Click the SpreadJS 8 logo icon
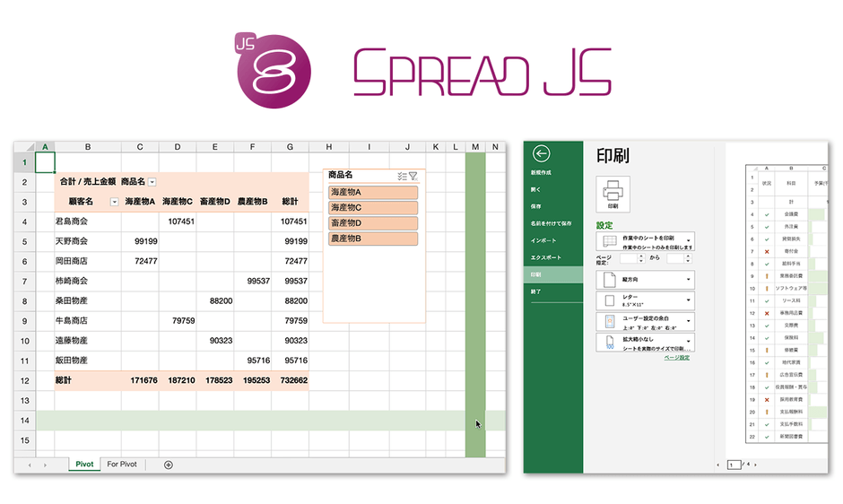This screenshot has width=843, height=504. coord(271,67)
